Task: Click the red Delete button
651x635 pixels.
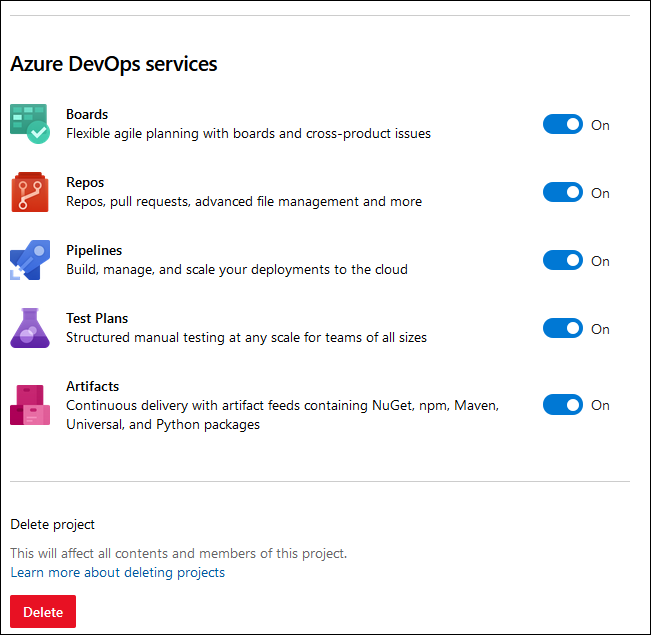Action: pos(43,612)
